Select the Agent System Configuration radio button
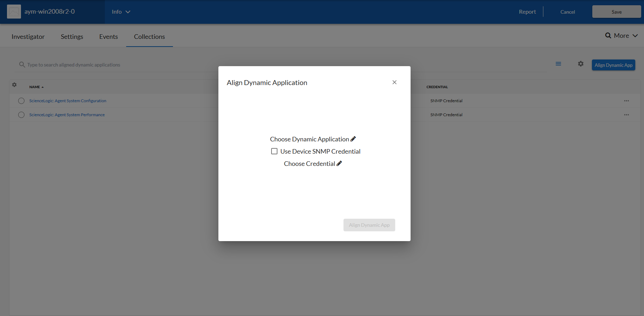Screen dimensions: 644x316 point(21,101)
